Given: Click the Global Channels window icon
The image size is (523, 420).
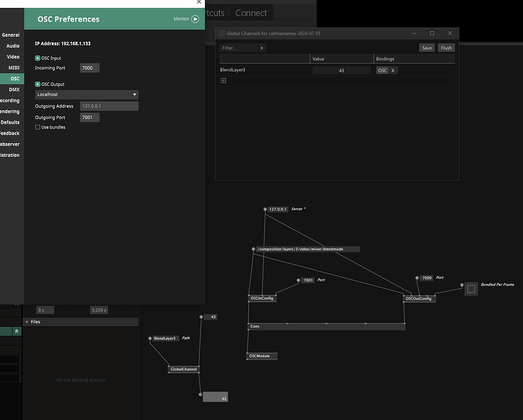Looking at the screenshot, I should coord(221,33).
